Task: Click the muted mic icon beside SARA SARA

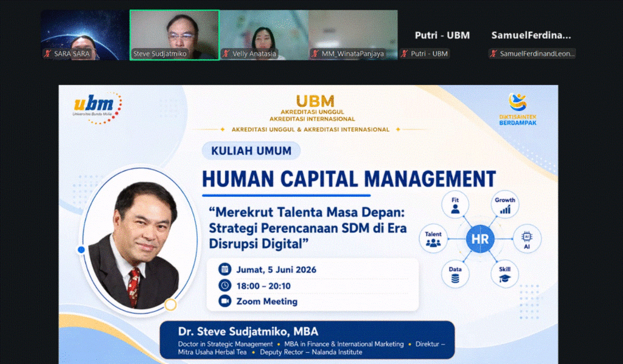Action: (x=47, y=53)
